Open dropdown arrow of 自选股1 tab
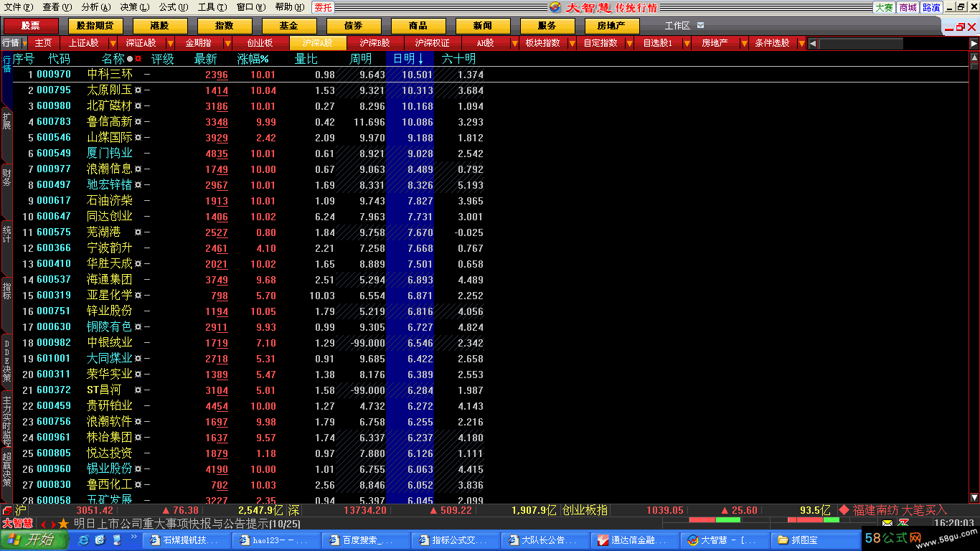The height and width of the screenshot is (551, 980). pos(687,43)
